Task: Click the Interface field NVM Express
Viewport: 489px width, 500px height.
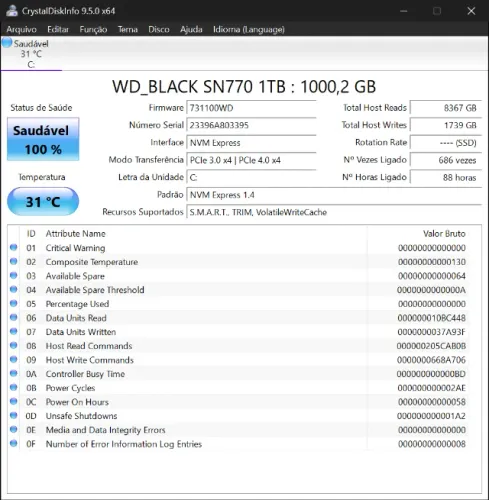Action: [x=251, y=143]
